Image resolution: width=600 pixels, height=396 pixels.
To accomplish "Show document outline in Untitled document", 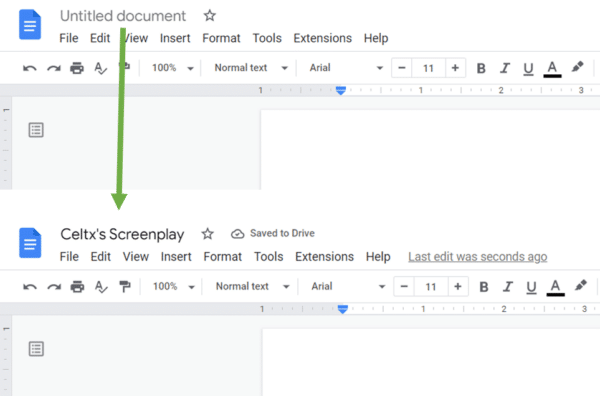I will point(36,130).
